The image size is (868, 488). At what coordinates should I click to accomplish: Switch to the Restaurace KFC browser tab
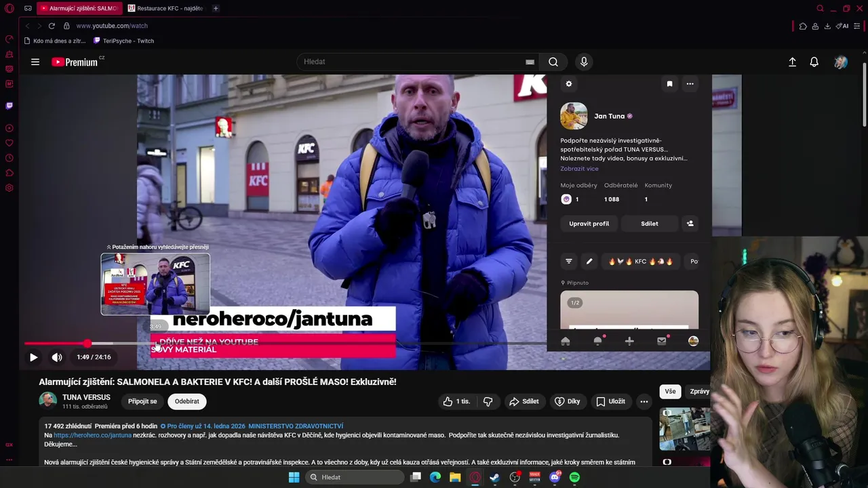(x=165, y=8)
